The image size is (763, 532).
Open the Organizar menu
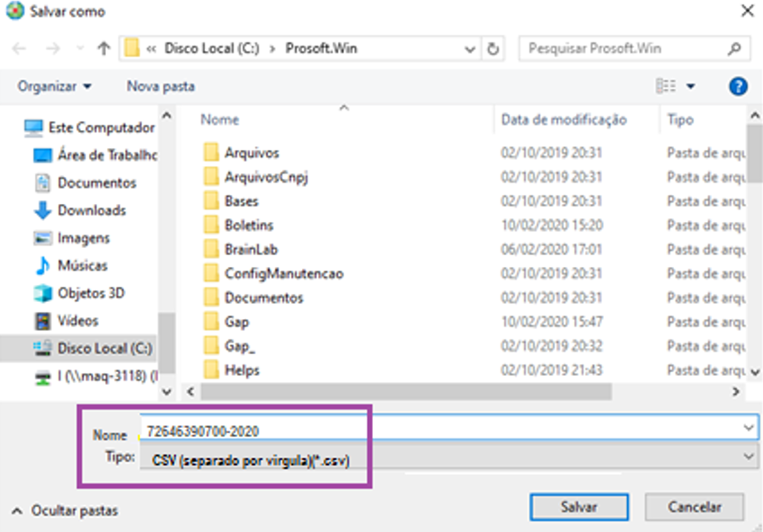[x=54, y=86]
